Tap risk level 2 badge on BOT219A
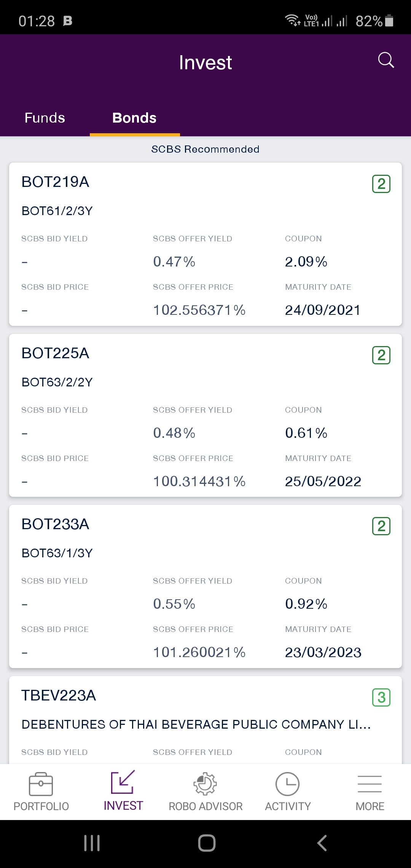Viewport: 411px width, 868px height. pos(381,184)
